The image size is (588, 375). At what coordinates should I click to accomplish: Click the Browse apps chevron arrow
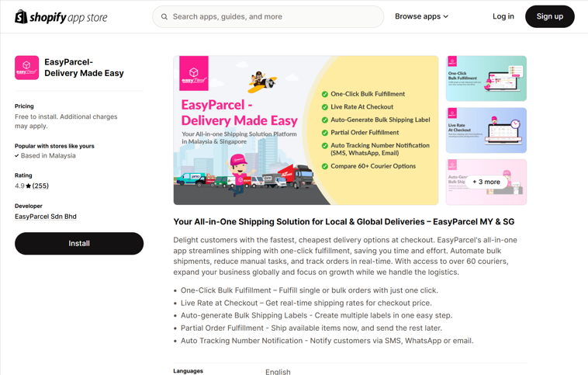click(x=446, y=16)
